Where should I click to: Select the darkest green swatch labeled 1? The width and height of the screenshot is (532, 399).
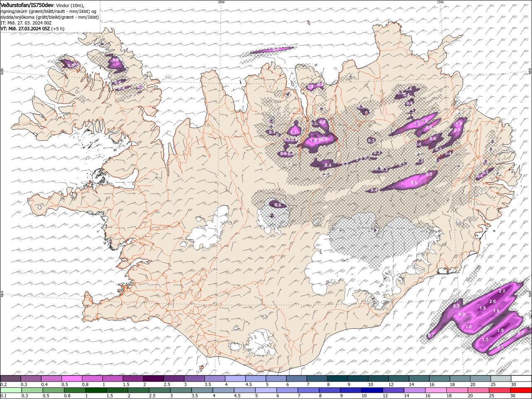(x=96, y=390)
